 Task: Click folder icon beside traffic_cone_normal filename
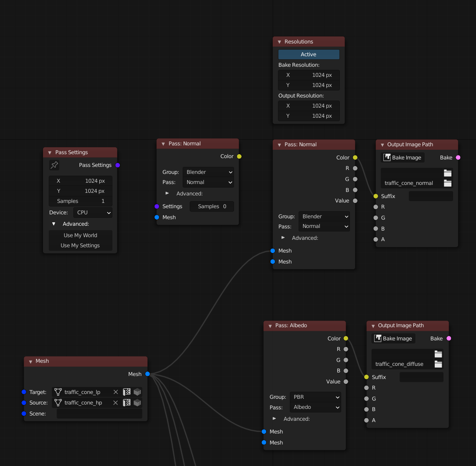click(x=447, y=183)
